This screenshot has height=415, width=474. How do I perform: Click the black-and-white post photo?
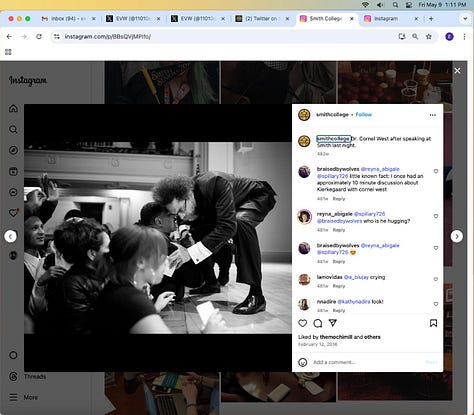click(x=158, y=238)
